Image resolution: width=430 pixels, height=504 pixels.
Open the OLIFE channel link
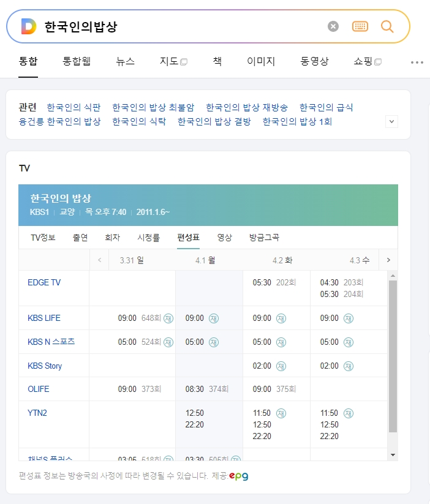click(39, 389)
